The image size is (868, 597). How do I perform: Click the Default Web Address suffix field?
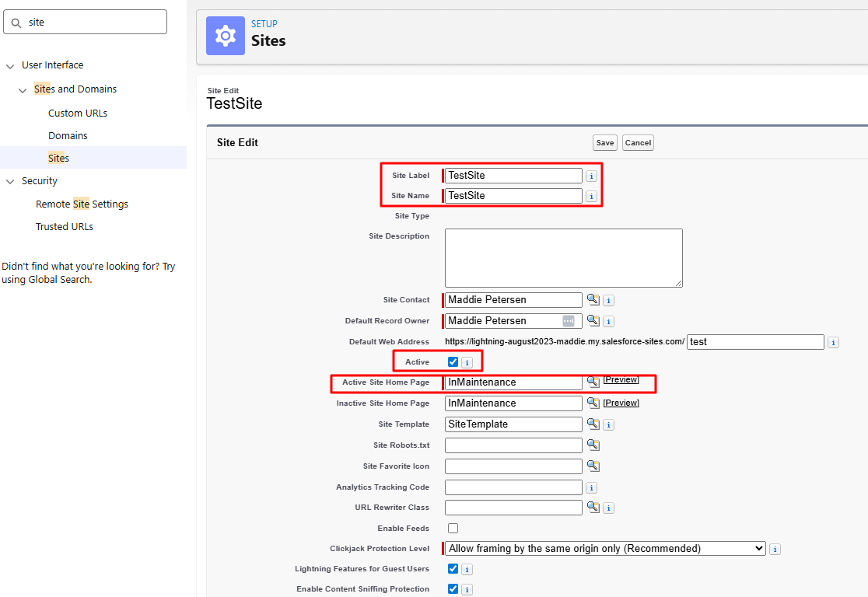(756, 342)
